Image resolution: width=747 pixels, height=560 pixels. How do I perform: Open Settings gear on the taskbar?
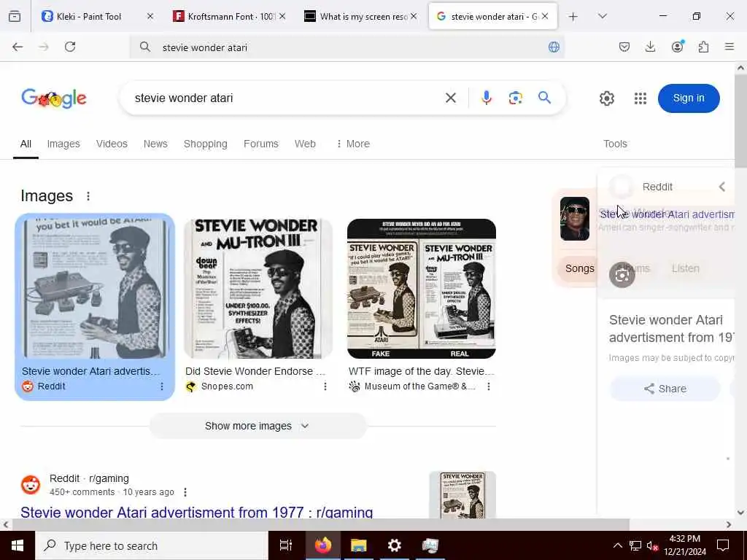pos(395,545)
